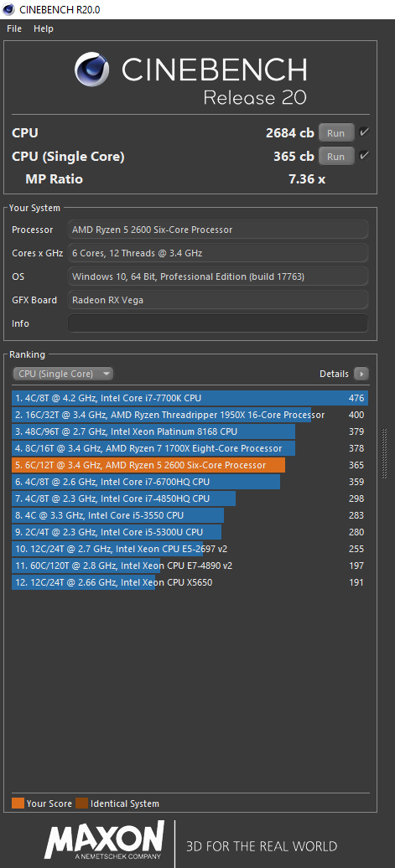395x868 pixels.
Task: Click the orange Your Score legend swatch
Action: pos(18,803)
